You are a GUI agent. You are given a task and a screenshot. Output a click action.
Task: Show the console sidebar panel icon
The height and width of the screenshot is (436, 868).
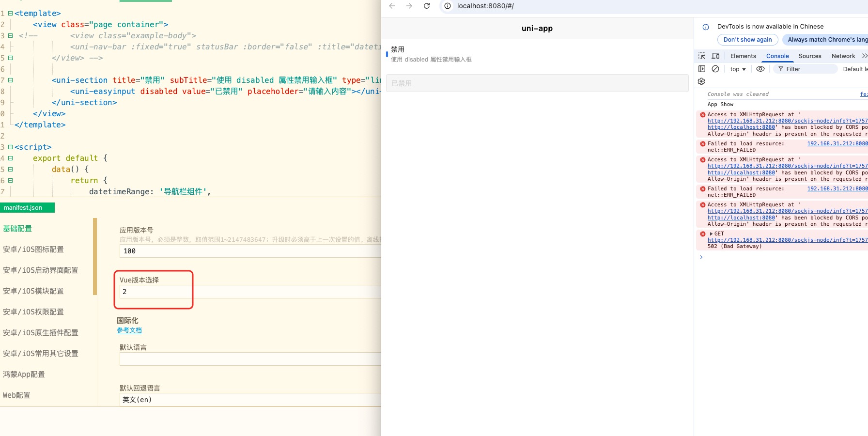tap(702, 69)
